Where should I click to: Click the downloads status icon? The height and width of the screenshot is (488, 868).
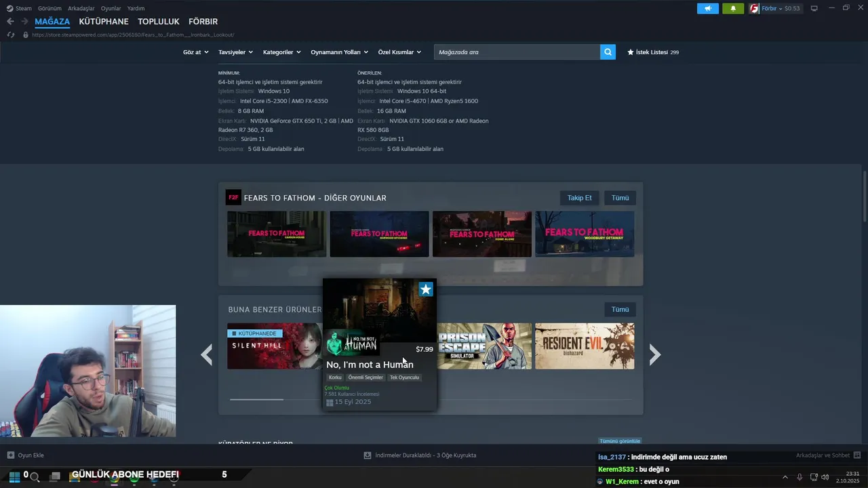[368, 455]
